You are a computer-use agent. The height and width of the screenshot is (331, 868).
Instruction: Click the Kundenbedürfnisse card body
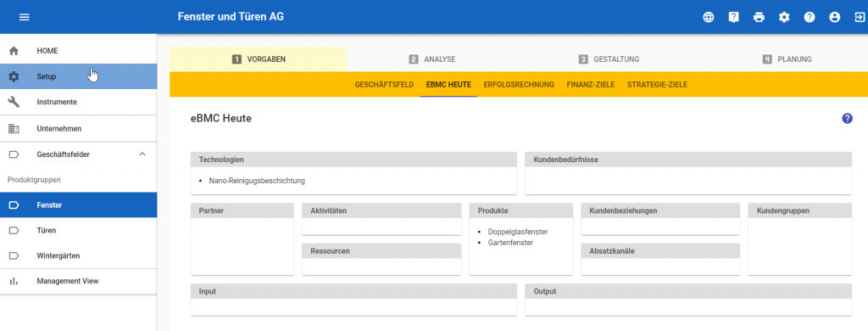pyautogui.click(x=688, y=181)
